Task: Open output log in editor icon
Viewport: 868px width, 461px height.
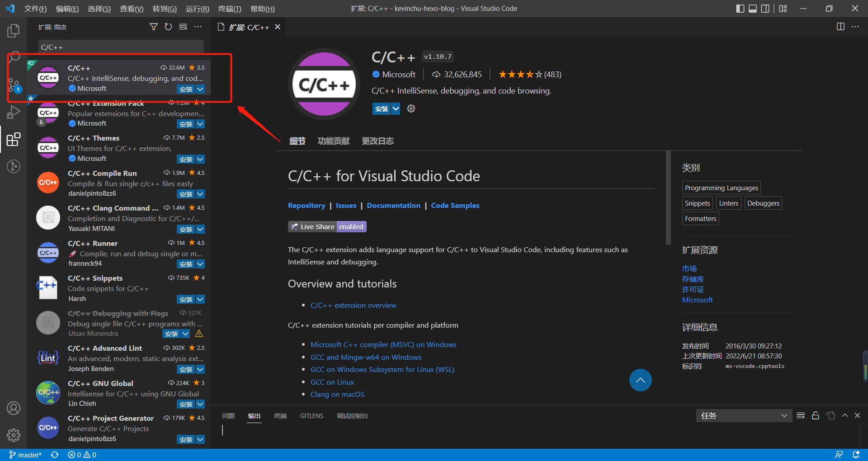Action: click(830, 415)
